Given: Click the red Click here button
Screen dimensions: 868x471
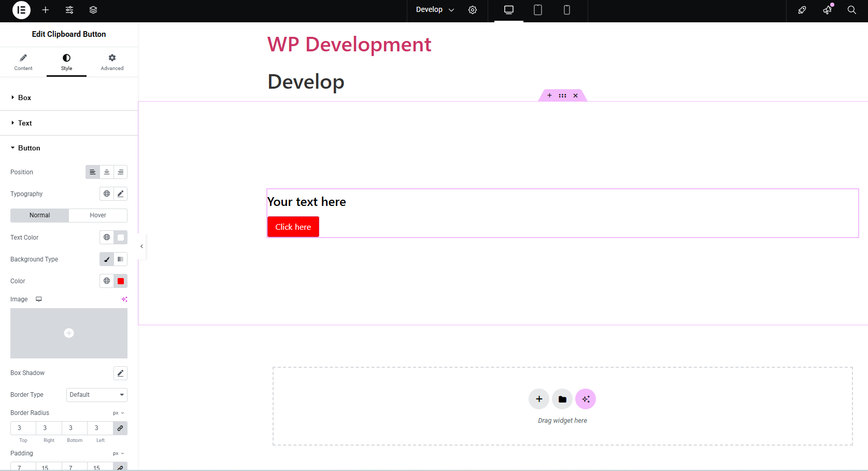Looking at the screenshot, I should (293, 227).
